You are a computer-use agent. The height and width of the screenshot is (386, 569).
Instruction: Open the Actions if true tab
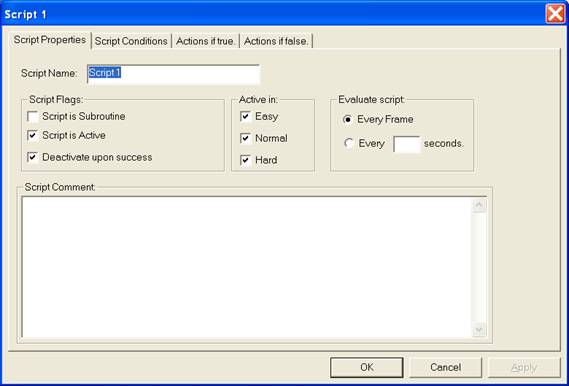tap(206, 41)
